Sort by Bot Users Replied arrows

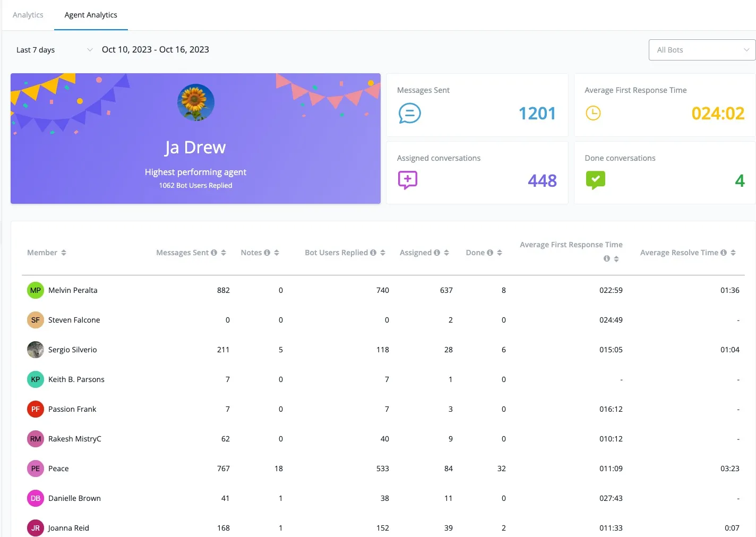pos(383,253)
